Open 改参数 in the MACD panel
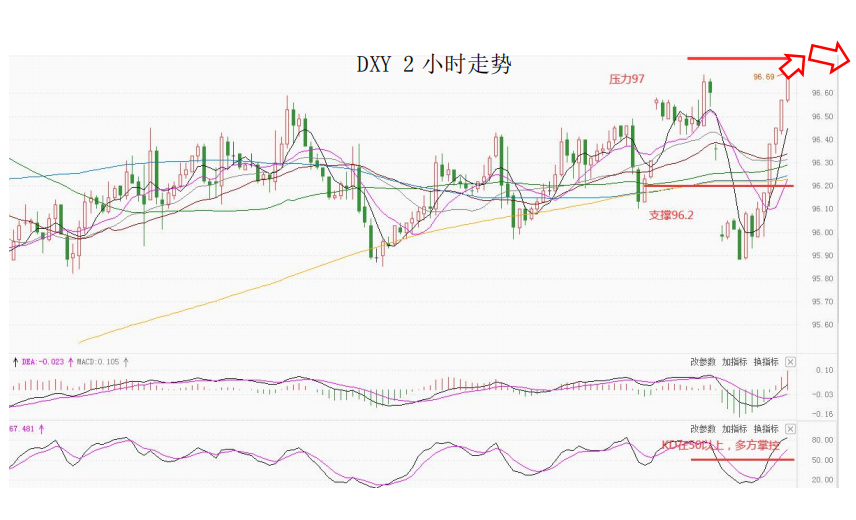The width and height of the screenshot is (856, 520). pos(703,362)
